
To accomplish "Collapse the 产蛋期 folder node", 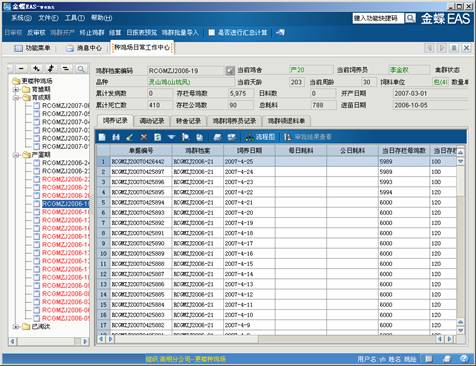I will 16,155.
